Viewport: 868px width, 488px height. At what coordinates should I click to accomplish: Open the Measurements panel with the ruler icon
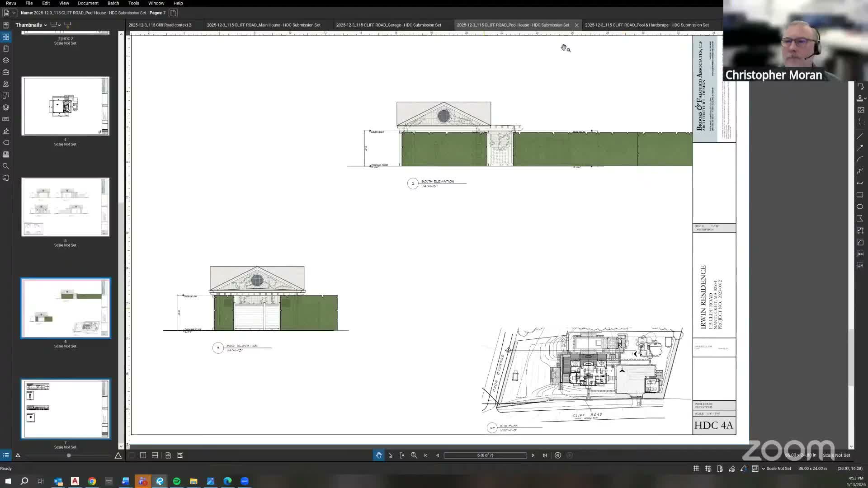[x=6, y=119]
